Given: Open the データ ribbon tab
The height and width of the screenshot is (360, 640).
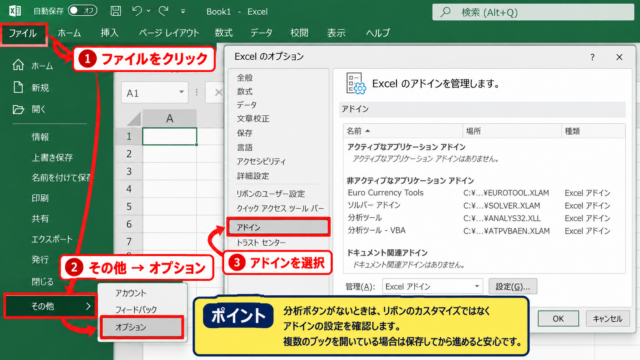Looking at the screenshot, I should 261,33.
